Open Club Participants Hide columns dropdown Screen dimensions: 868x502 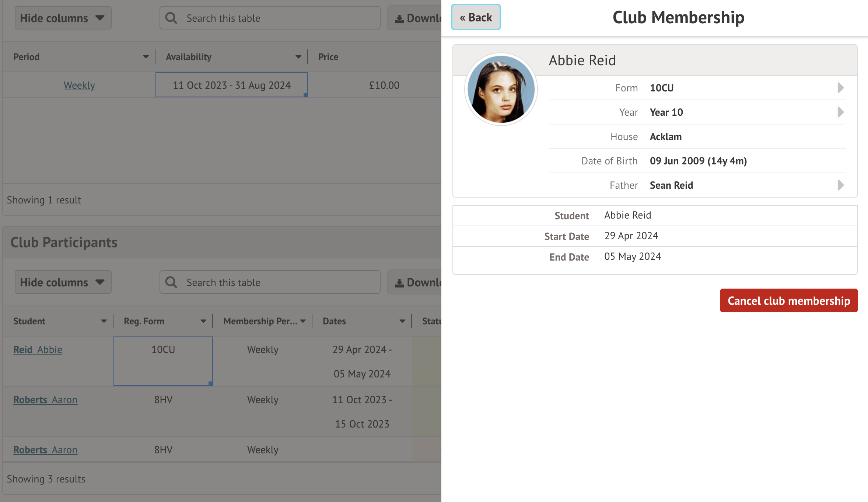click(63, 282)
